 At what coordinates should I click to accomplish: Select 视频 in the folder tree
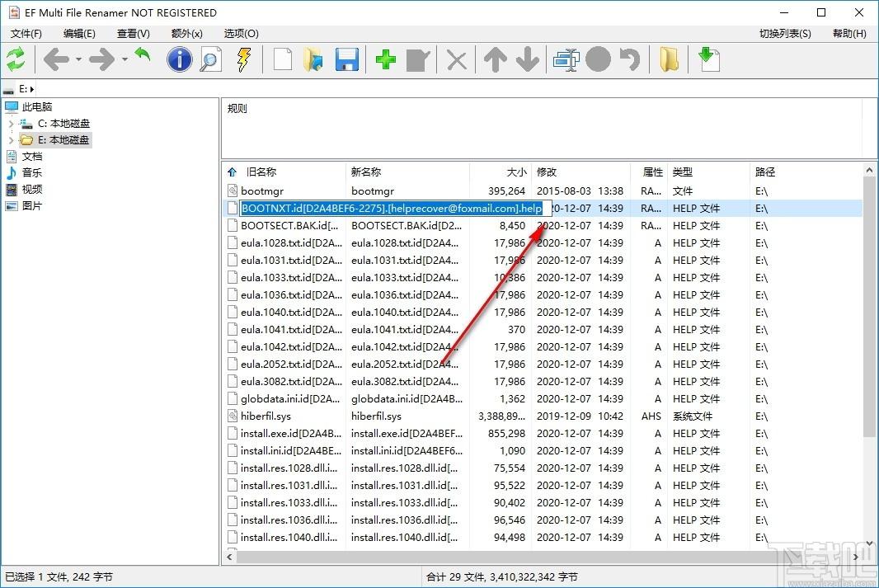32,190
